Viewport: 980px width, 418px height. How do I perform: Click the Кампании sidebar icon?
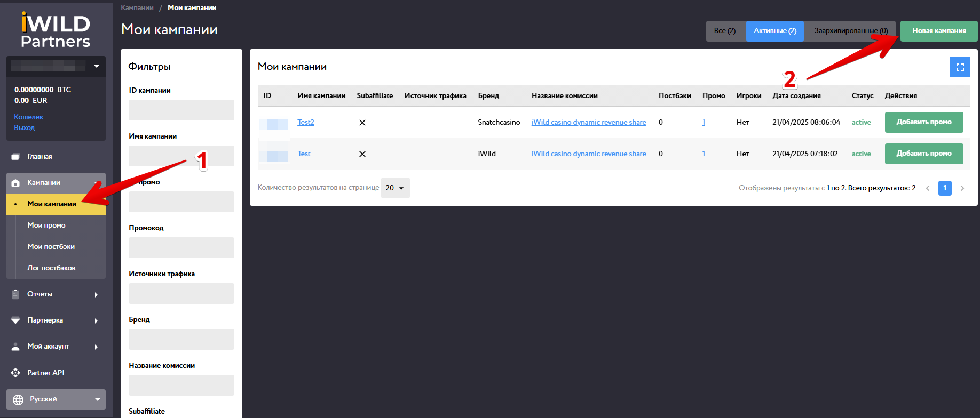click(15, 183)
